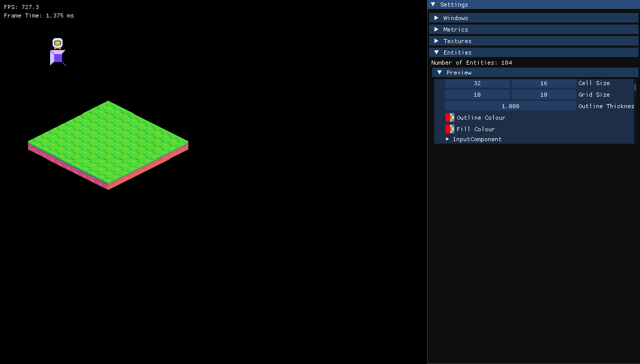Open the Fill Colour swatch picker

tap(450, 129)
